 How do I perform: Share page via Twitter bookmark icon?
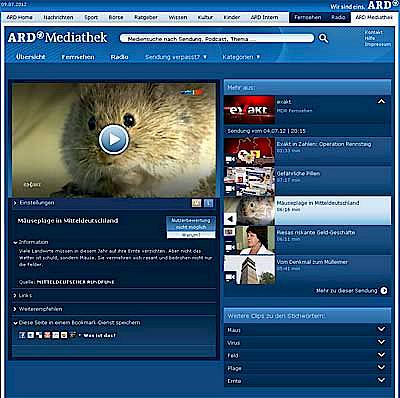[31, 335]
